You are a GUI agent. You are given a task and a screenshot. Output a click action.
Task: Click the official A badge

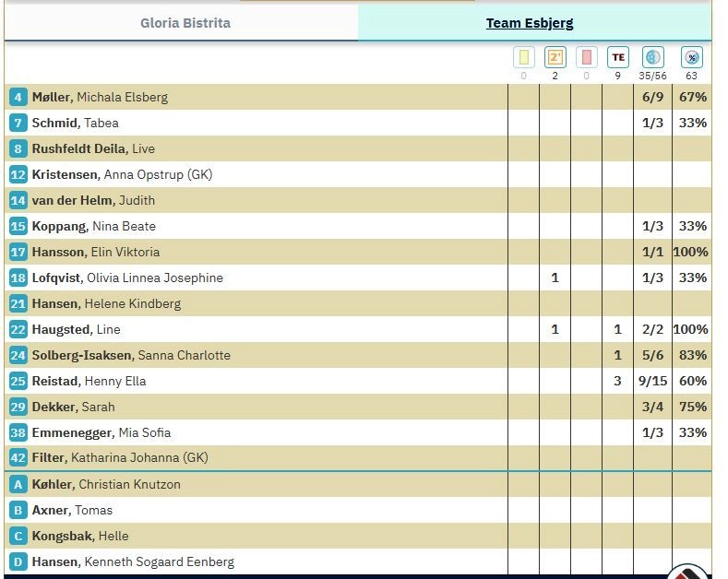[18, 484]
